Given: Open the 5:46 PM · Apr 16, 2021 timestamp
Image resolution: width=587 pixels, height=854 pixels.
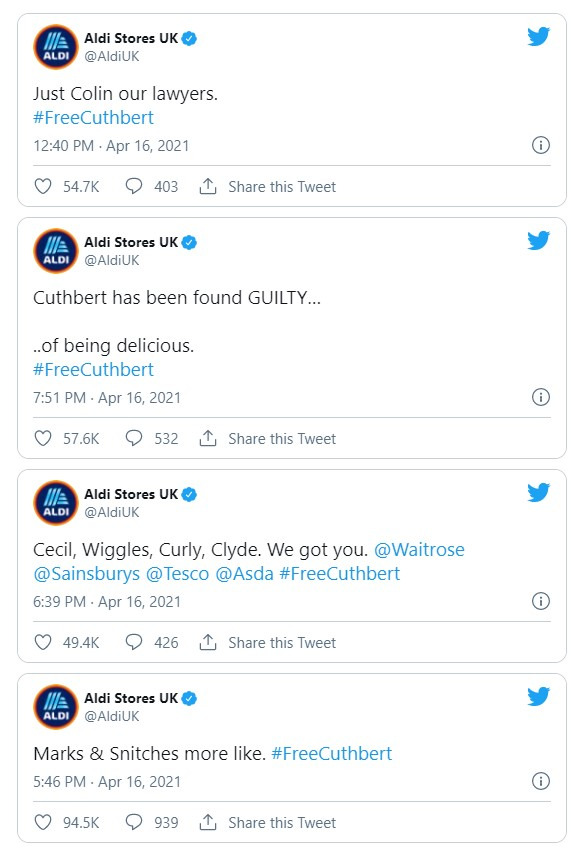Looking at the screenshot, I should point(107,782).
